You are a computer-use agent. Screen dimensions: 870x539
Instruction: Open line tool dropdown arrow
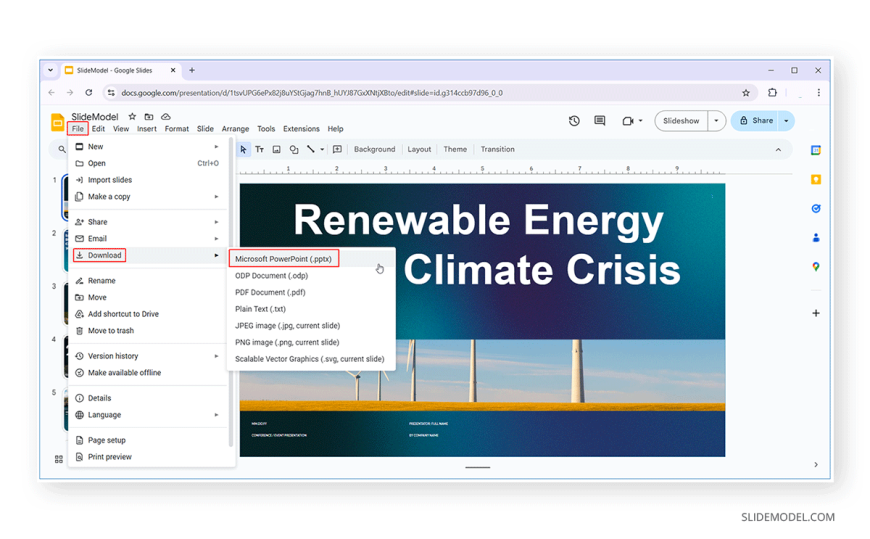point(322,149)
